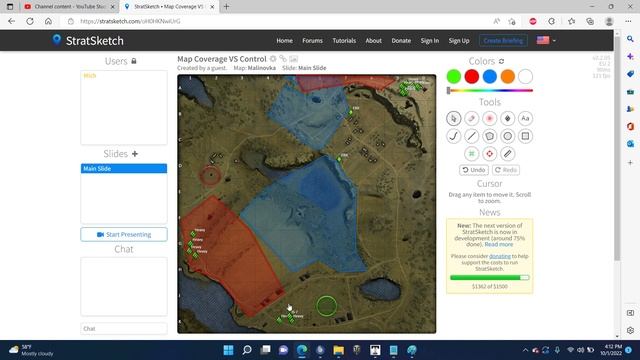The height and width of the screenshot is (360, 640).
Task: Pick the orange color swatch
Action: point(507,76)
